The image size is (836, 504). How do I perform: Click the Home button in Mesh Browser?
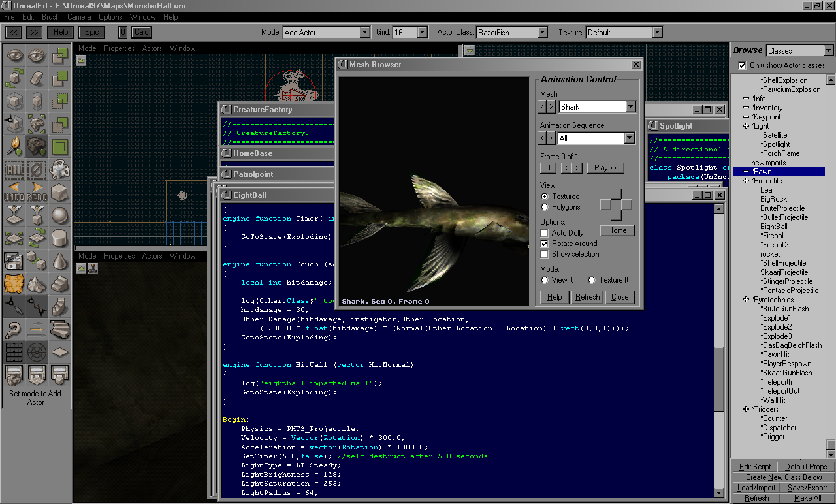pos(617,230)
